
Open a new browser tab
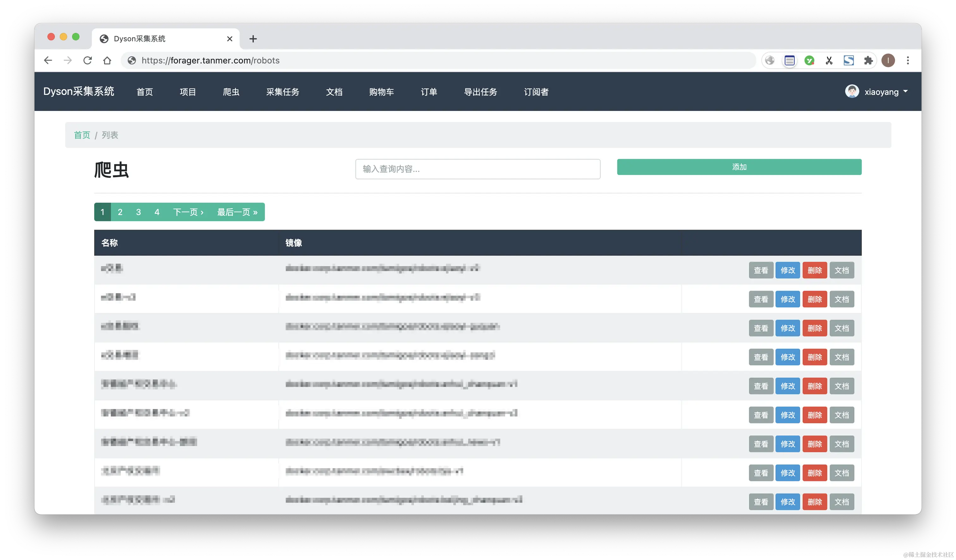click(253, 39)
